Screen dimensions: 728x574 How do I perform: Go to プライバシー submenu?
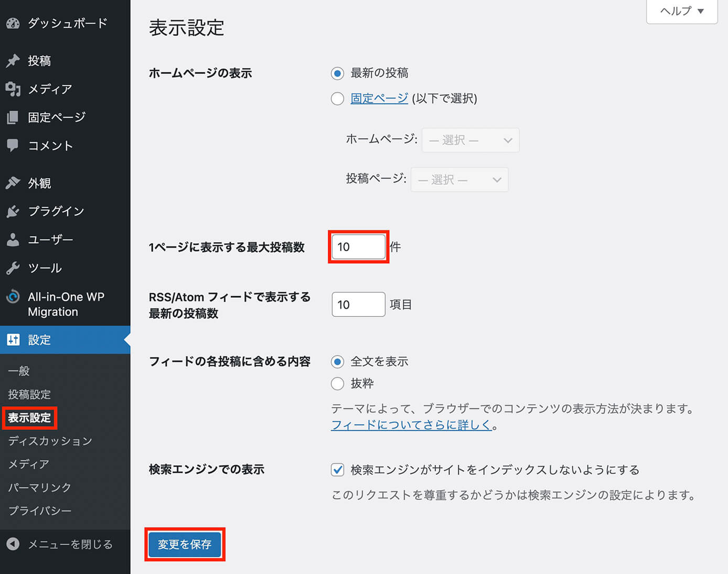(40, 510)
